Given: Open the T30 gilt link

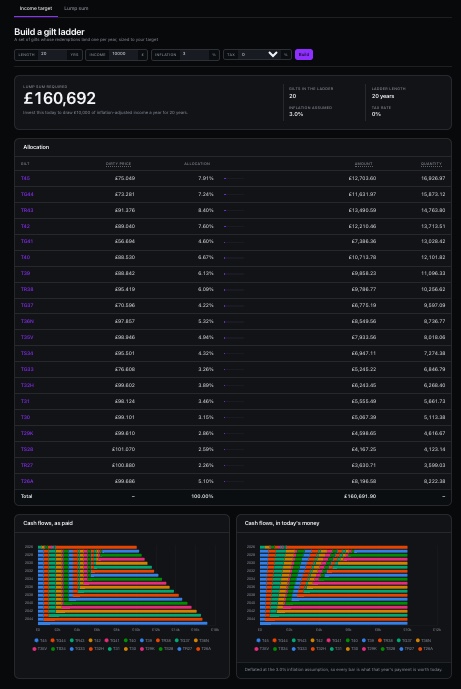Looking at the screenshot, I should 25,417.
